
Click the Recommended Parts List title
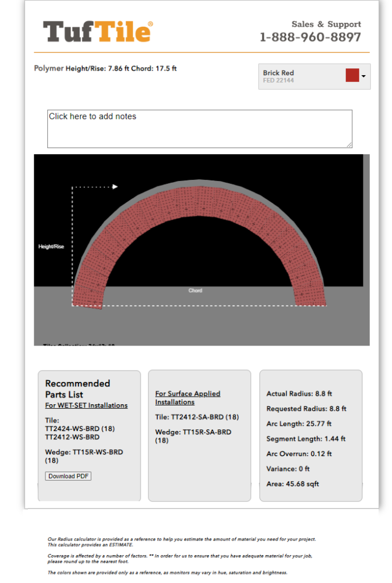click(77, 389)
